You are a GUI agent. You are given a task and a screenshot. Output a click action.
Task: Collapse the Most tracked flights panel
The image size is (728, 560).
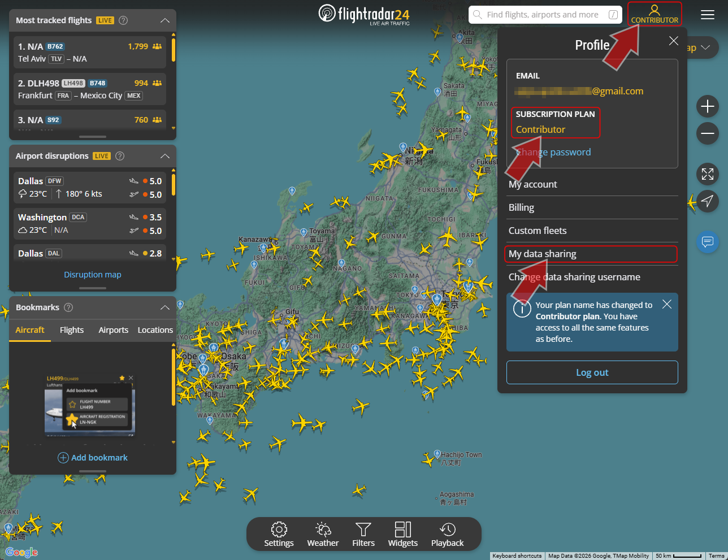tap(165, 20)
